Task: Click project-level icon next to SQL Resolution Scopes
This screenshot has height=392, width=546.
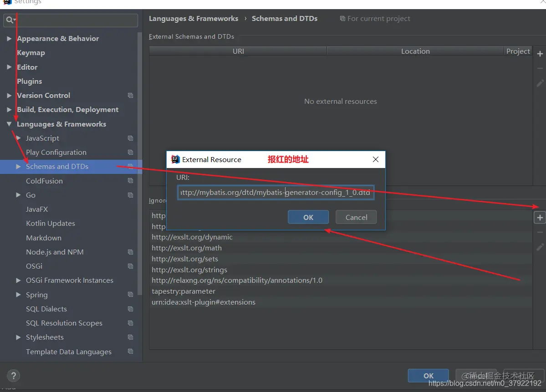Action: pyautogui.click(x=130, y=323)
